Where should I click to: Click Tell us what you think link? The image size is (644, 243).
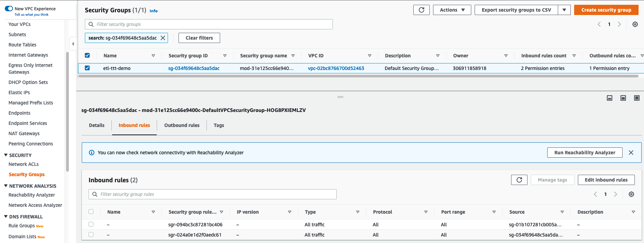pos(31,15)
